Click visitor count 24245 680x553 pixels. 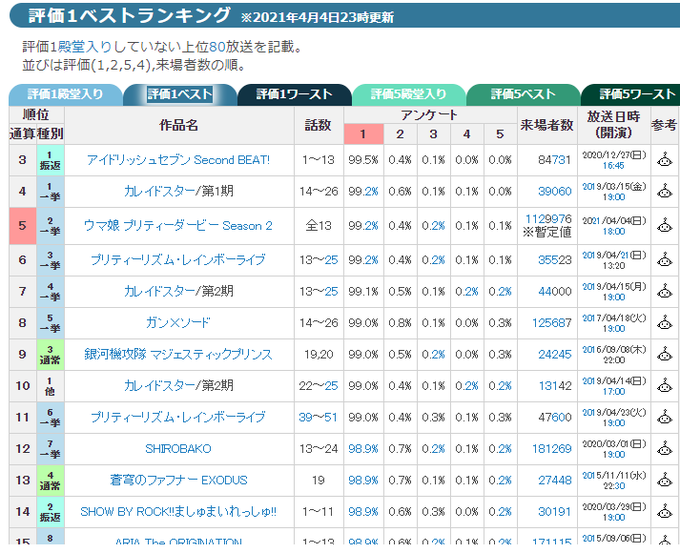tap(555, 354)
